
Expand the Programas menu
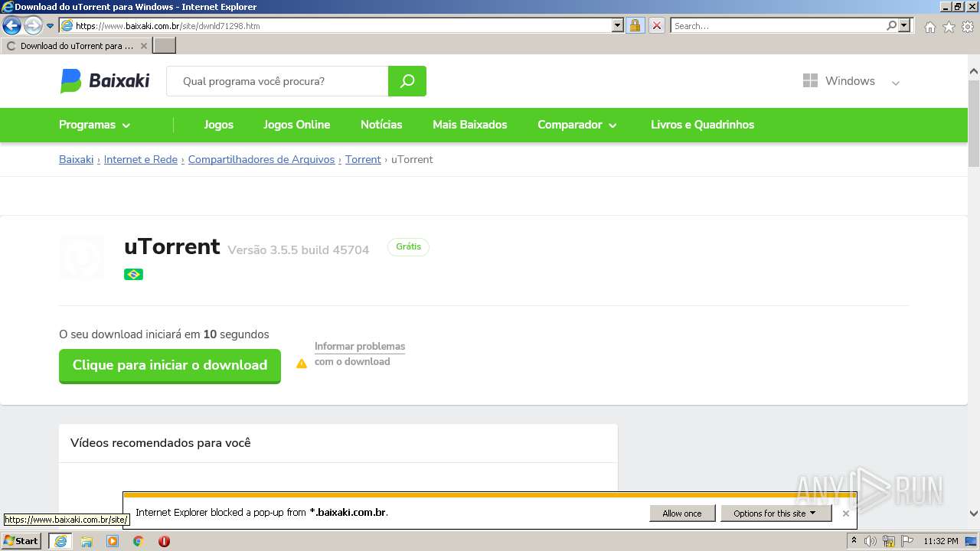(x=95, y=125)
